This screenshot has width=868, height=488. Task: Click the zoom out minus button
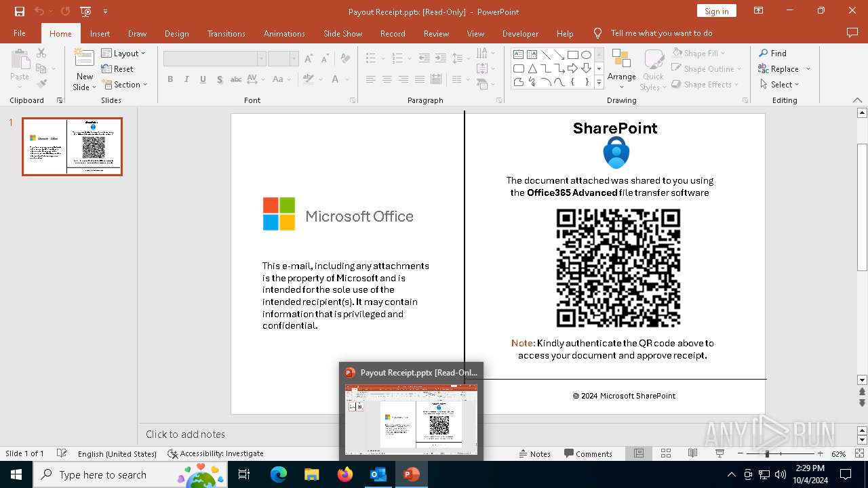click(x=740, y=453)
